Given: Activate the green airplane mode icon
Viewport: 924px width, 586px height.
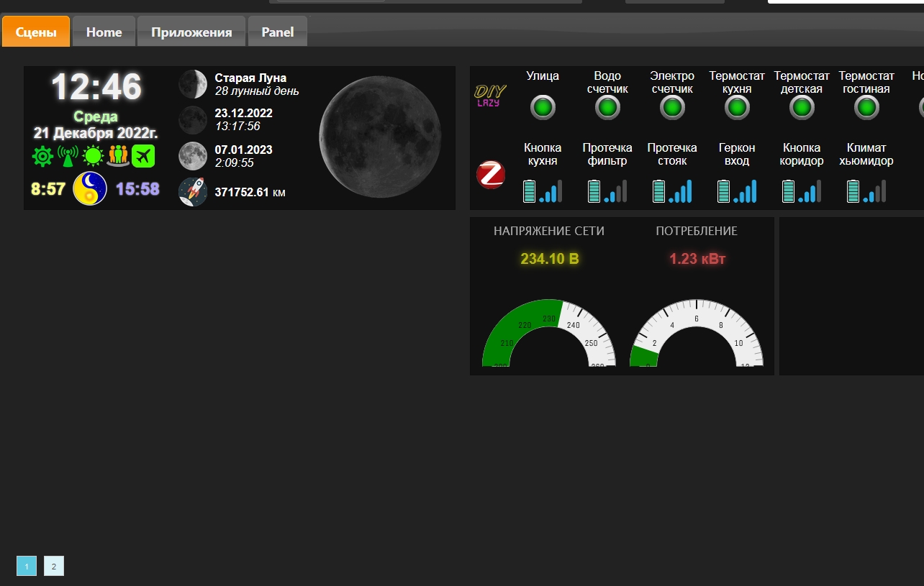Looking at the screenshot, I should point(142,155).
